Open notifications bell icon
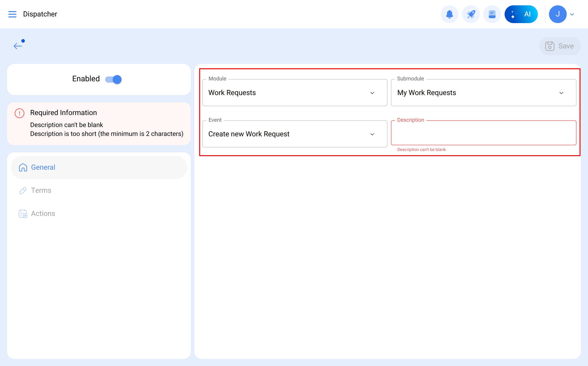The height and width of the screenshot is (366, 588). click(449, 14)
